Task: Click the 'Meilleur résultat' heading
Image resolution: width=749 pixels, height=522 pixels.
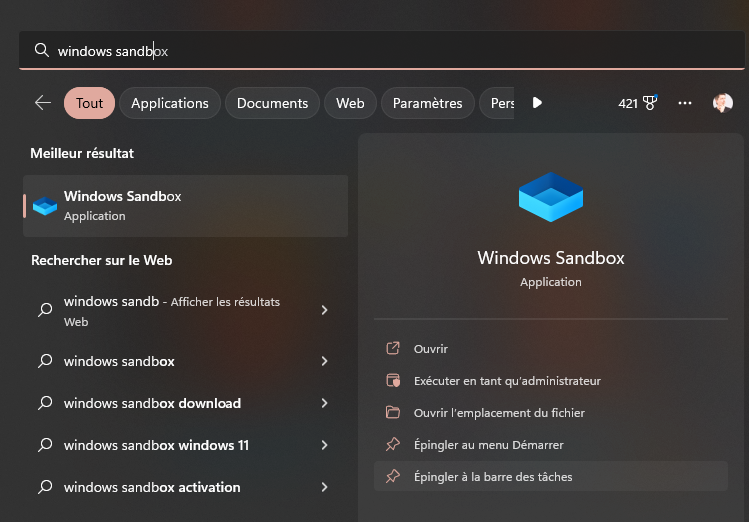Action: pos(82,153)
